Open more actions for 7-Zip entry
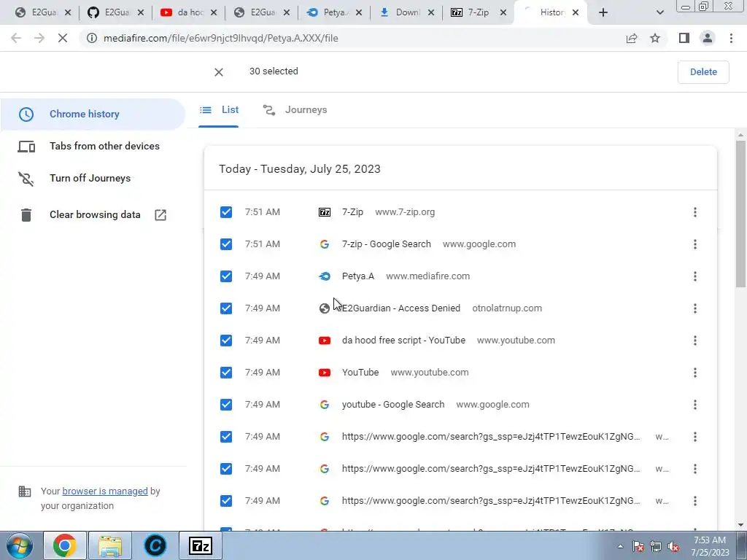Image resolution: width=747 pixels, height=560 pixels. (x=695, y=212)
